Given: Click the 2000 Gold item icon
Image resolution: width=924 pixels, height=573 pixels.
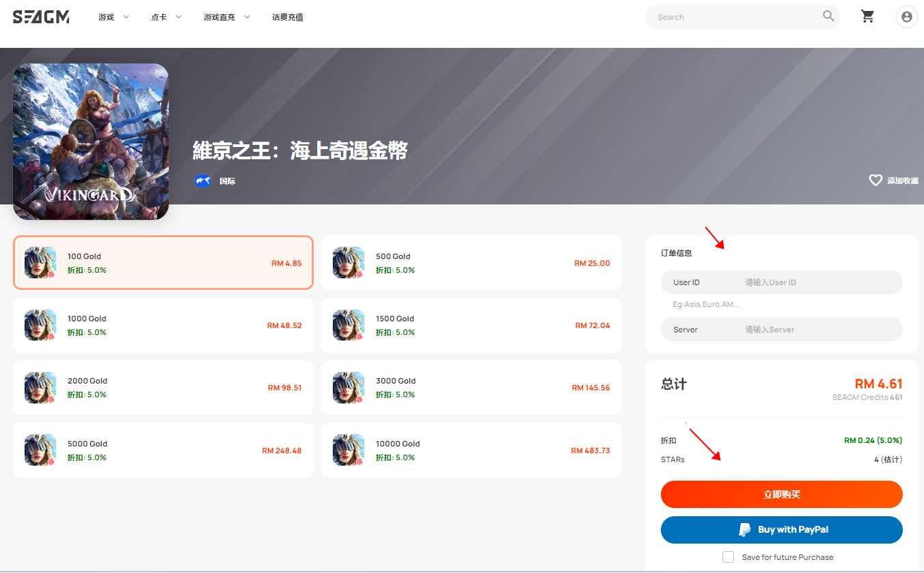Looking at the screenshot, I should [x=40, y=387].
